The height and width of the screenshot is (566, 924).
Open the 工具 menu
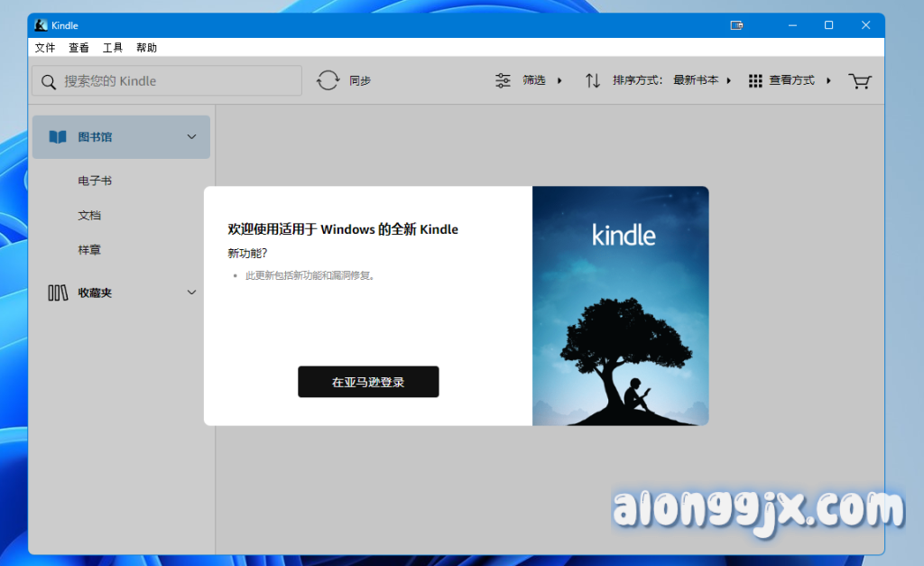113,48
